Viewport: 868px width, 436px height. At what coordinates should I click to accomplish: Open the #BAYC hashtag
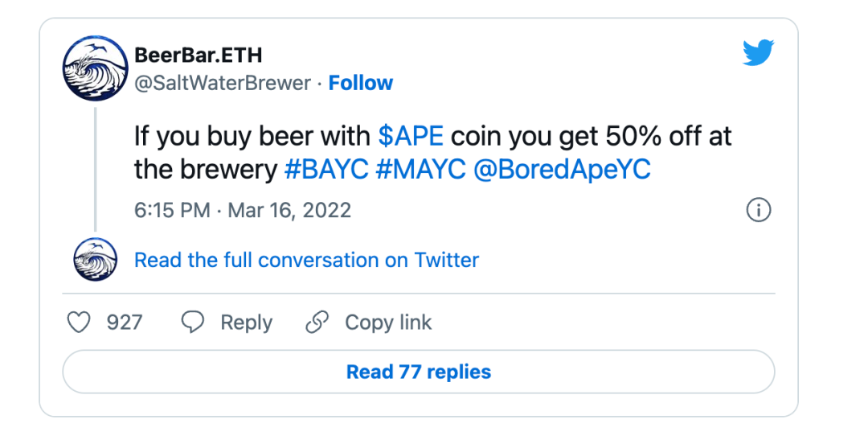click(x=326, y=170)
